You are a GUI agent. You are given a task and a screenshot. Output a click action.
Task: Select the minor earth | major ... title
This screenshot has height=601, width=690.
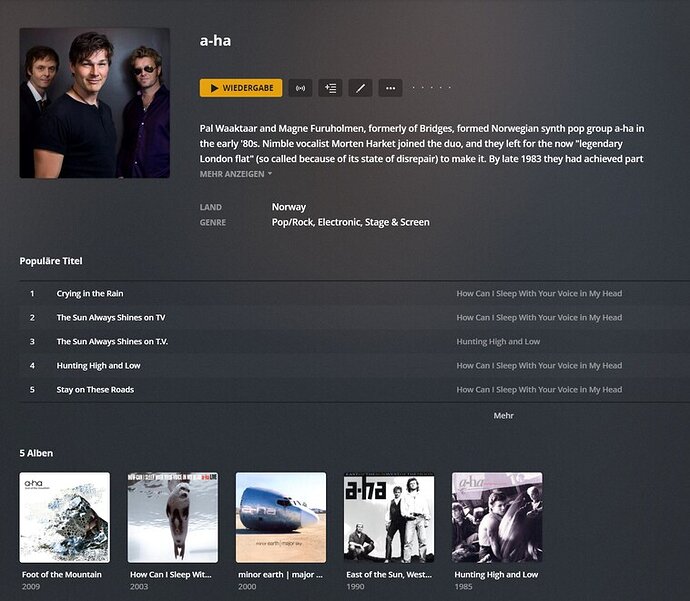[280, 575]
